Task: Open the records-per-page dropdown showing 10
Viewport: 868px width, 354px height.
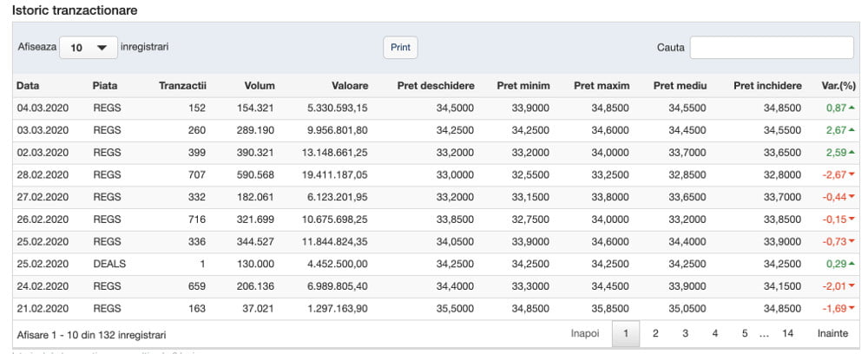Action: tap(88, 48)
